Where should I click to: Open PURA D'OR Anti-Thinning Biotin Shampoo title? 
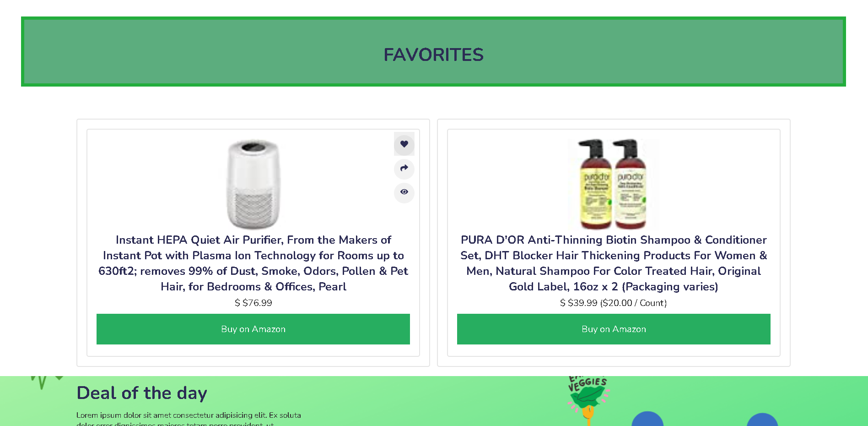click(614, 263)
